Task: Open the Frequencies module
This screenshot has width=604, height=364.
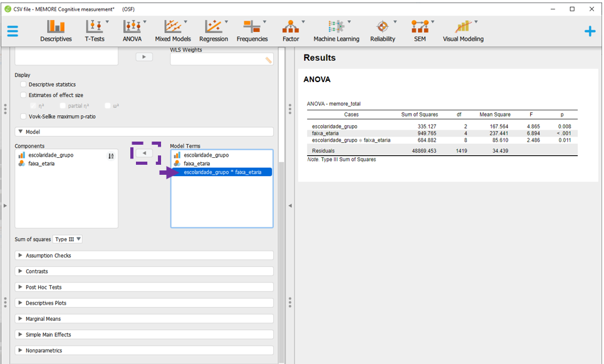Action: (253, 29)
